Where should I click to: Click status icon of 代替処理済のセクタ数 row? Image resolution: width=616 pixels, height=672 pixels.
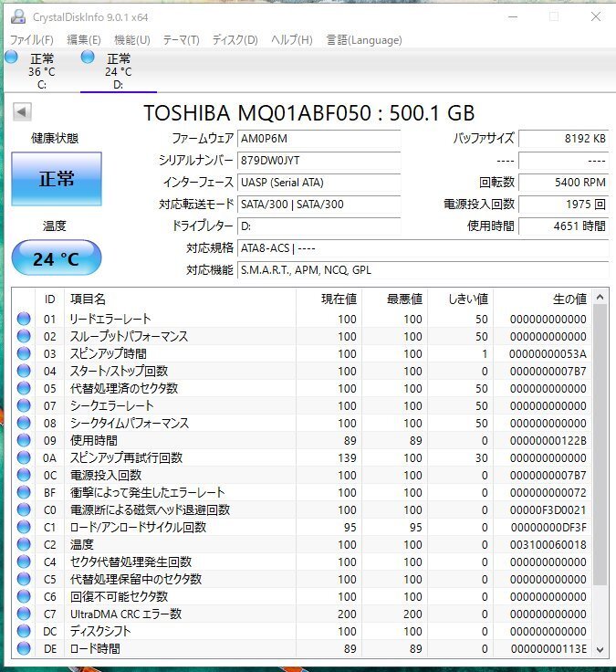click(24, 388)
